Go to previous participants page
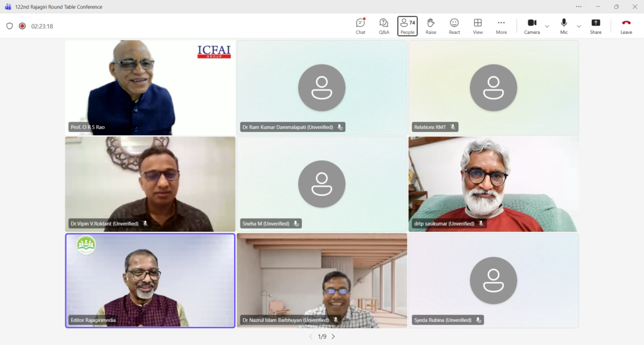 coord(310,337)
